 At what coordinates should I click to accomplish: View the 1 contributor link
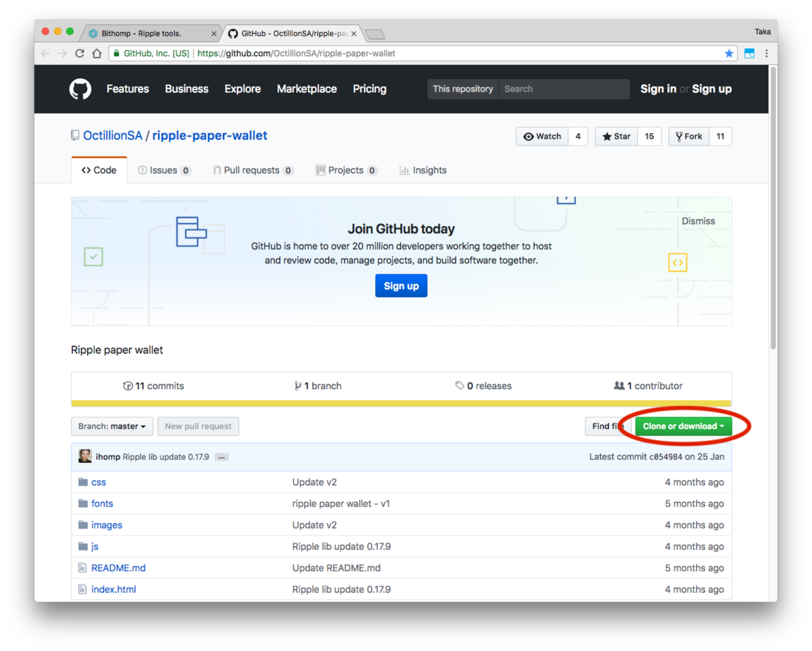[648, 386]
